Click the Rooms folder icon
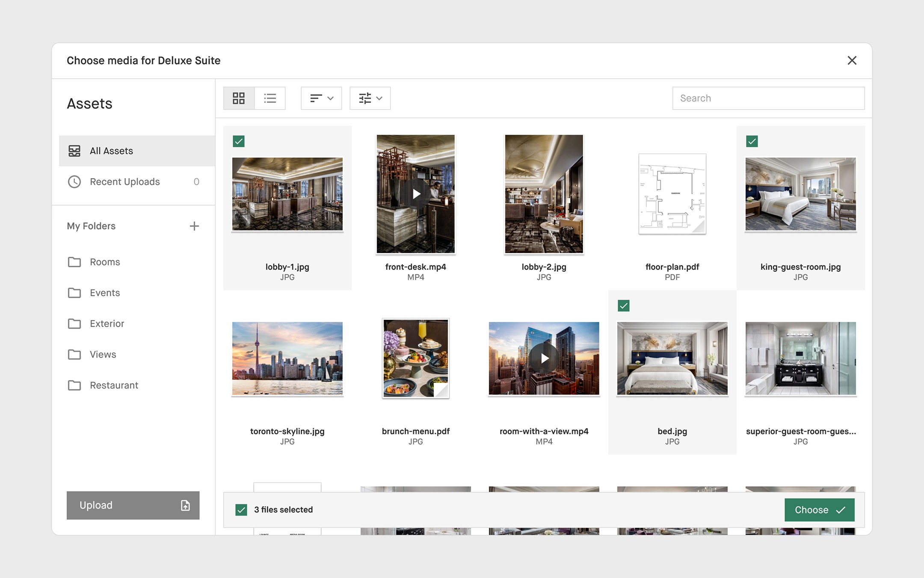The image size is (924, 578). pos(74,262)
